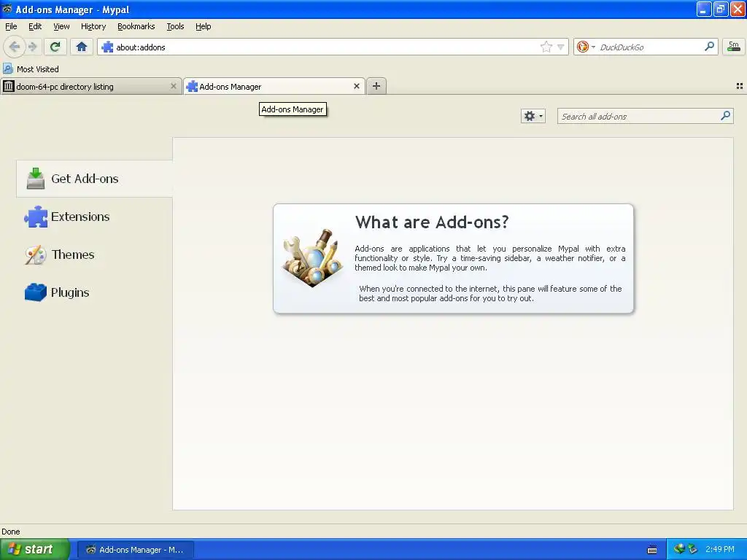Open the View menu

tap(61, 26)
